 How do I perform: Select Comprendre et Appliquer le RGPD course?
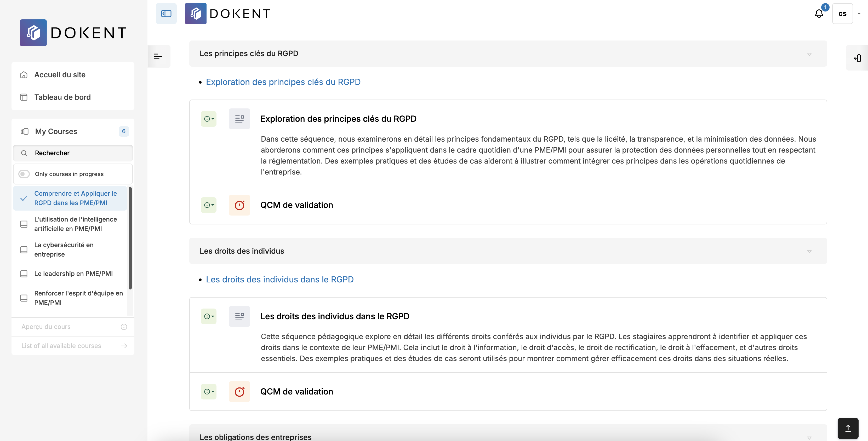[x=70, y=198]
